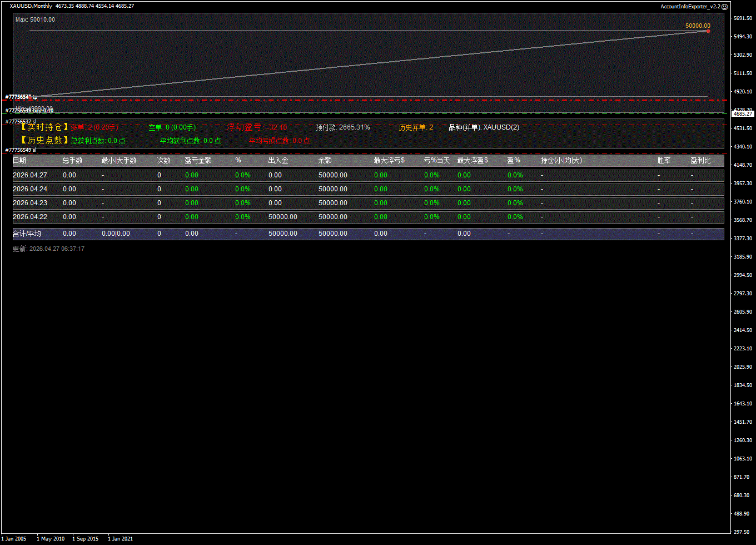Click the XAUUSD,Monthly chart title

(x=31, y=6)
